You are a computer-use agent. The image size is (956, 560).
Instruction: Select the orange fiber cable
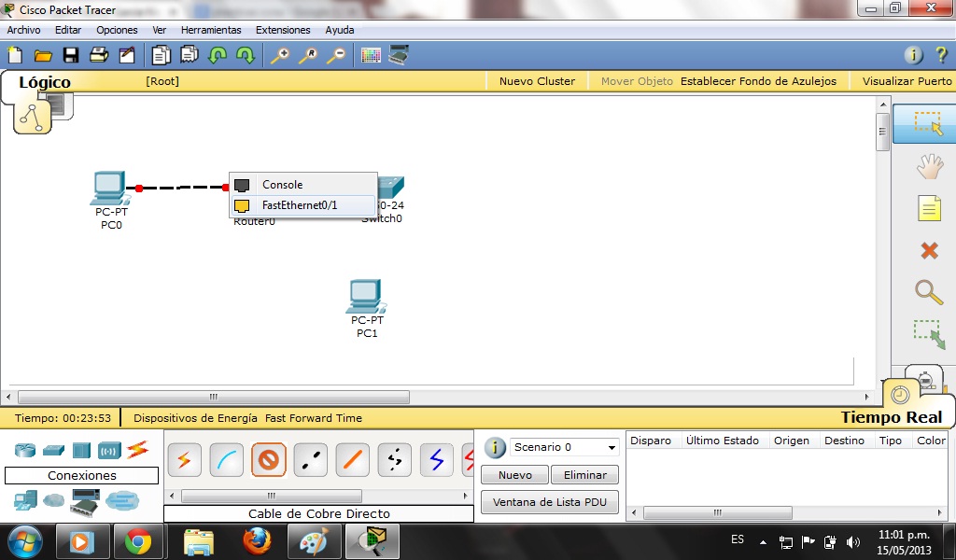pos(352,460)
